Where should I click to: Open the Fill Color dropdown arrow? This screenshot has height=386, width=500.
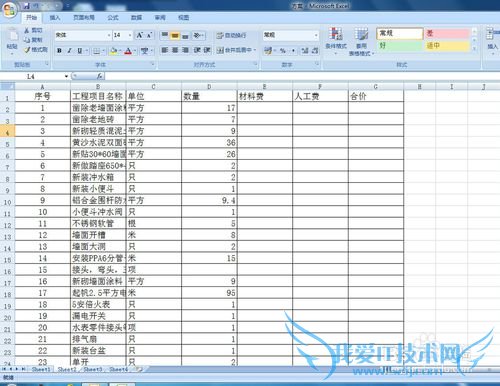point(120,51)
